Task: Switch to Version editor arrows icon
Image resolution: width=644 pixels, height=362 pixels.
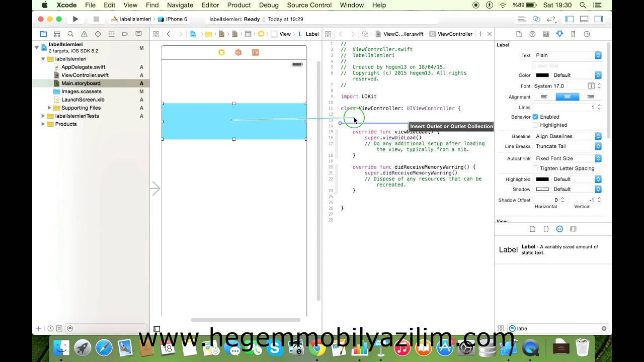Action: tap(551, 19)
